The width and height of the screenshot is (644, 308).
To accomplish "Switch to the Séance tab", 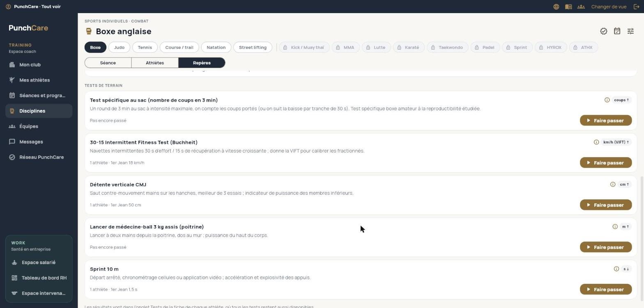I will tap(108, 63).
